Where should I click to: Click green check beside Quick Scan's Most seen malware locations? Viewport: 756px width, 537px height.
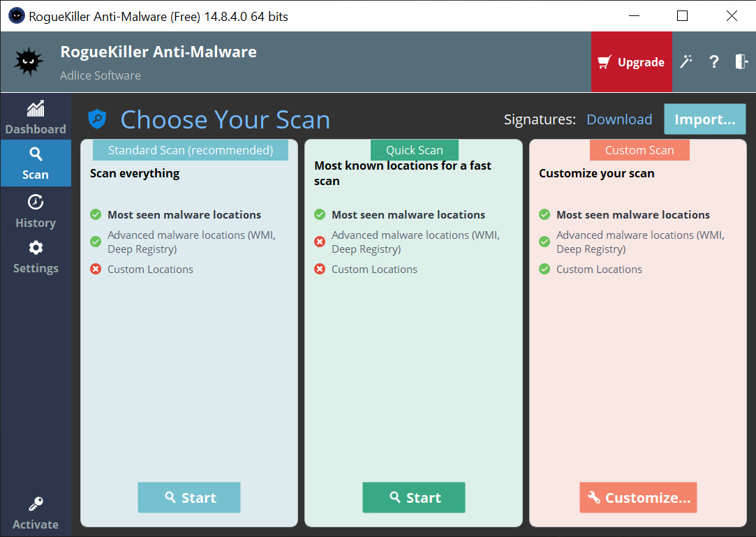[x=320, y=214]
